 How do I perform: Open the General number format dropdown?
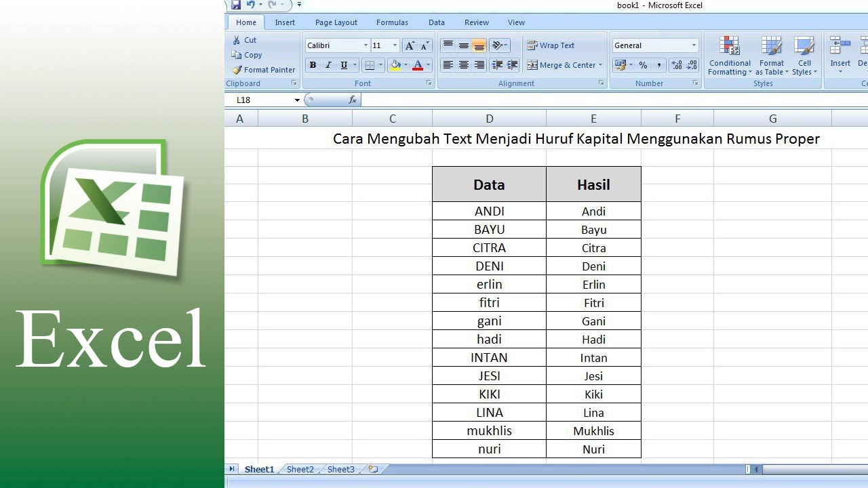(x=694, y=45)
